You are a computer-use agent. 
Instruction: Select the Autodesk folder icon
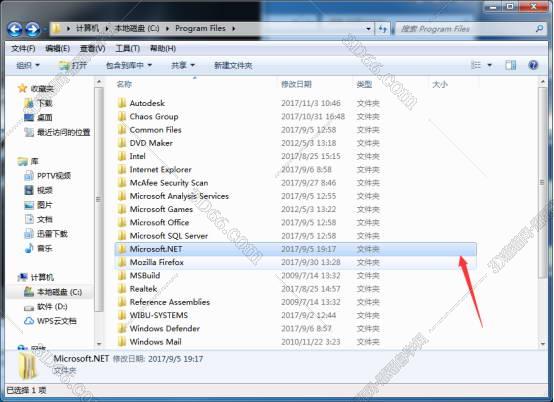pos(122,103)
